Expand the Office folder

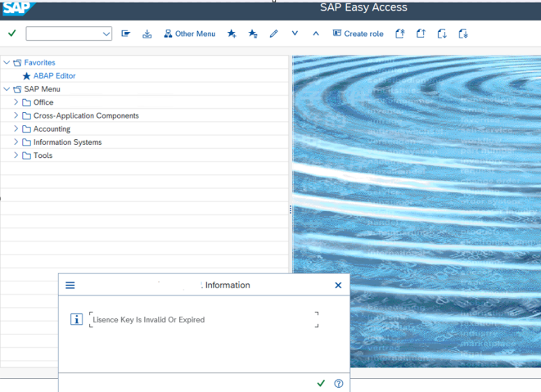[16, 102]
